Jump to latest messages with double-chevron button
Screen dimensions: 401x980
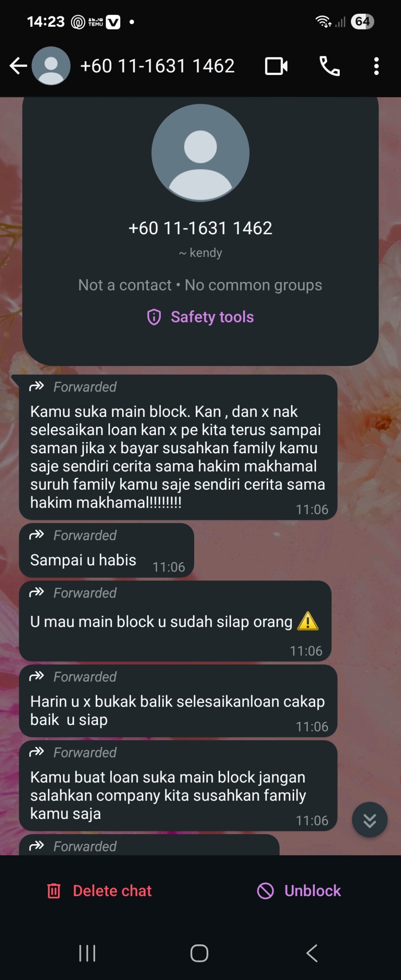[370, 820]
